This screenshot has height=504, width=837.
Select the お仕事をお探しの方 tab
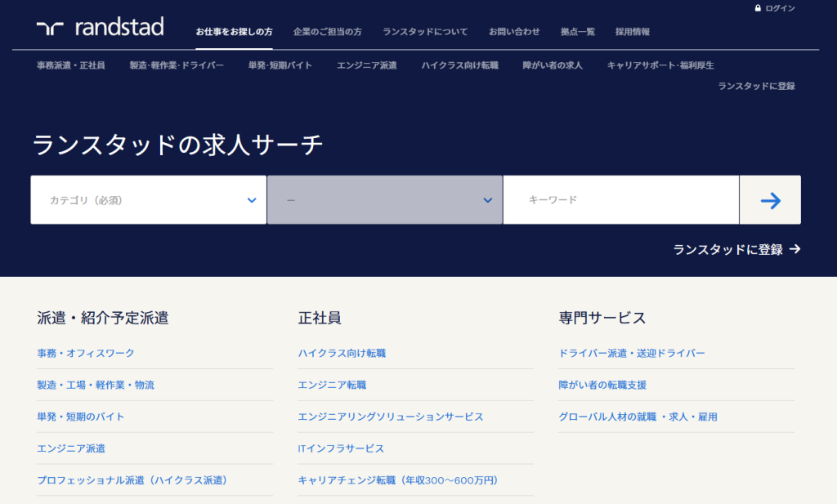click(x=234, y=32)
